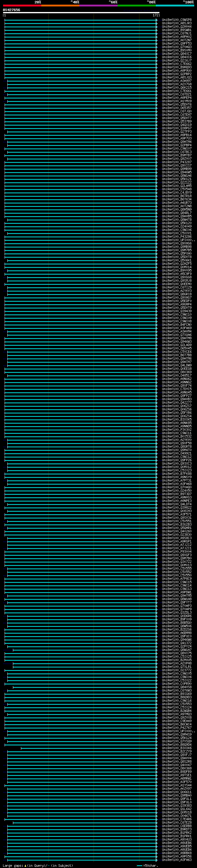This screenshot has height=868, width=197.
Task: Click the query end position 172
Action: click(x=155, y=15)
